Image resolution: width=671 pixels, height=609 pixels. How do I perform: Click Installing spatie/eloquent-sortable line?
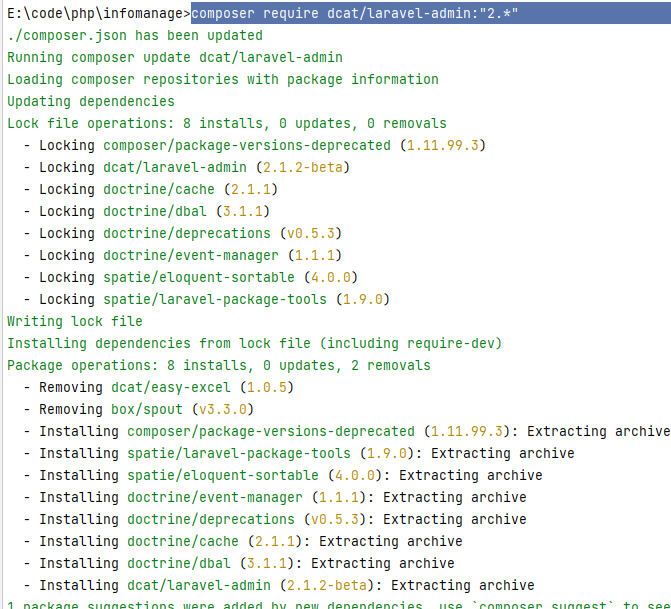[x=283, y=475]
